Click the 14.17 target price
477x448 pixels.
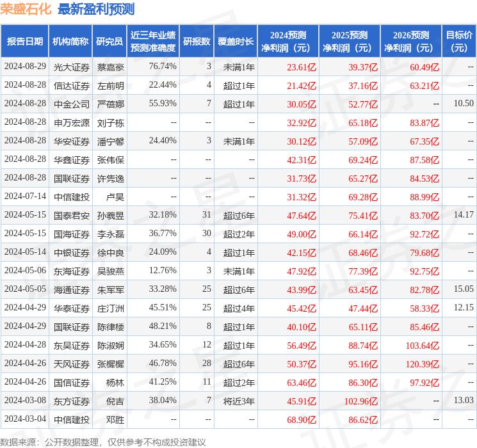click(x=464, y=215)
